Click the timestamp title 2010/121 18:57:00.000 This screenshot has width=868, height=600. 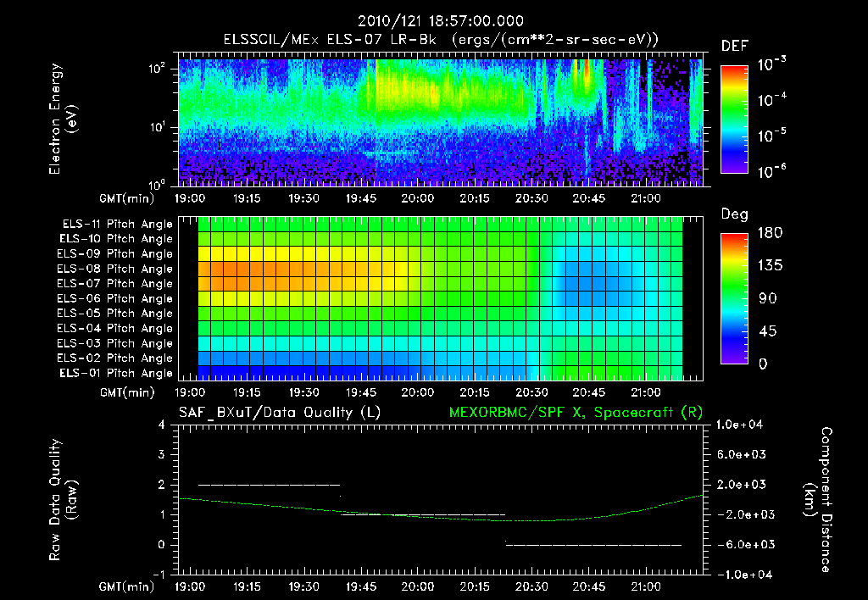[440, 21]
